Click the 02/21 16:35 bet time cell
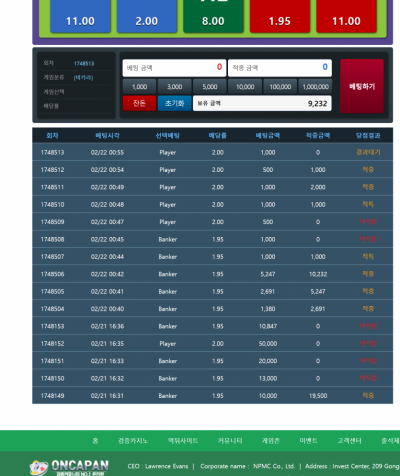400x476 pixels. [107, 344]
